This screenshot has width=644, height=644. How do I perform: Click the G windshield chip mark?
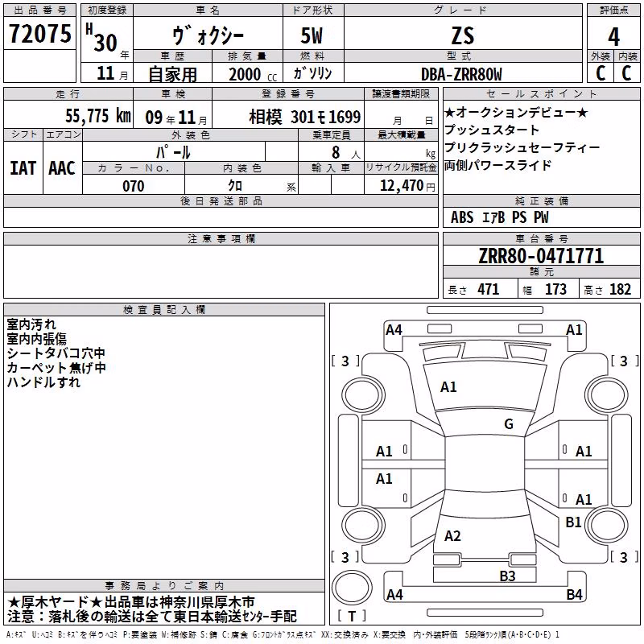[x=509, y=424]
